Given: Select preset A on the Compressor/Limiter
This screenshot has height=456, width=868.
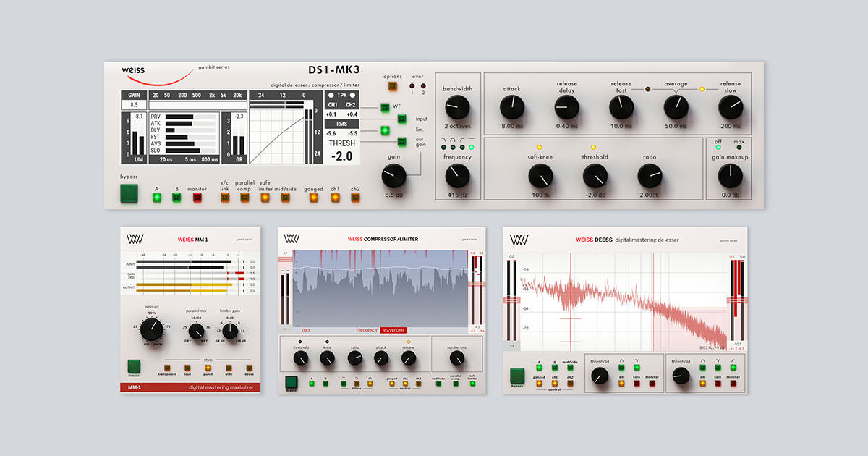Looking at the screenshot, I should [311, 384].
